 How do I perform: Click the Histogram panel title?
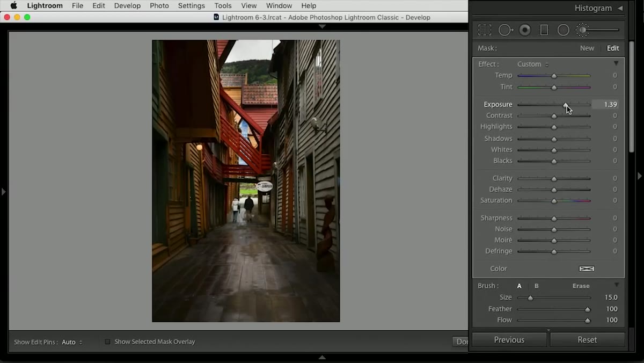593,8
